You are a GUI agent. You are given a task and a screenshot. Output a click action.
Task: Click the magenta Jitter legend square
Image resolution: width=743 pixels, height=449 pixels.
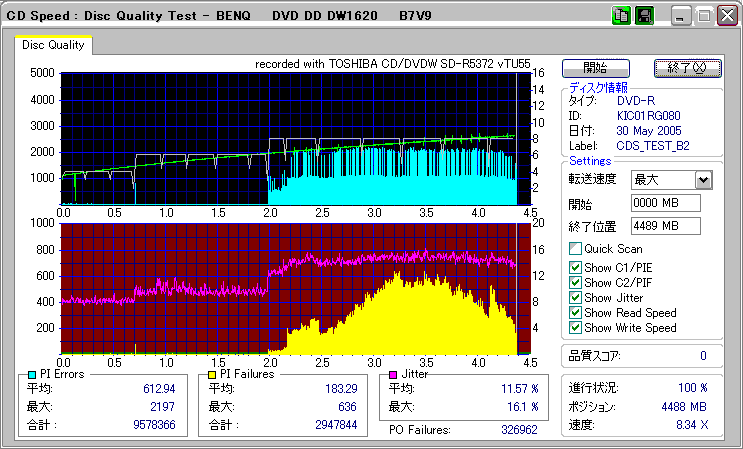(392, 374)
